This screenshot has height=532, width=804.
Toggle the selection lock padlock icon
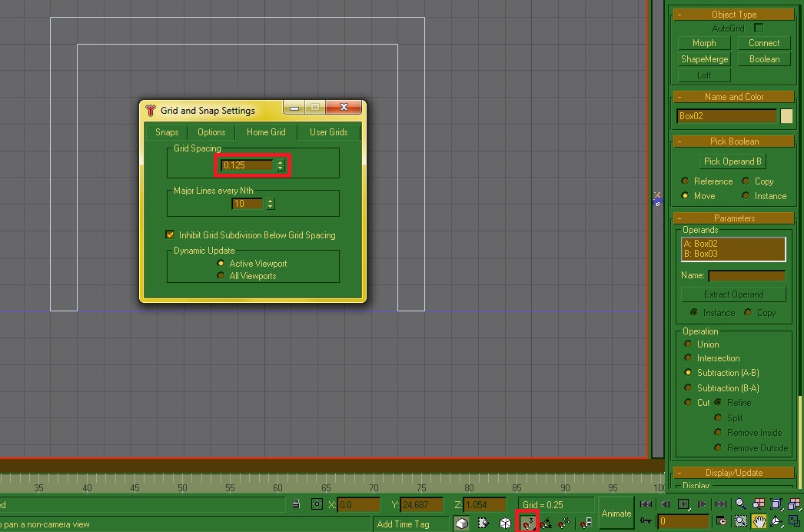pos(296,504)
